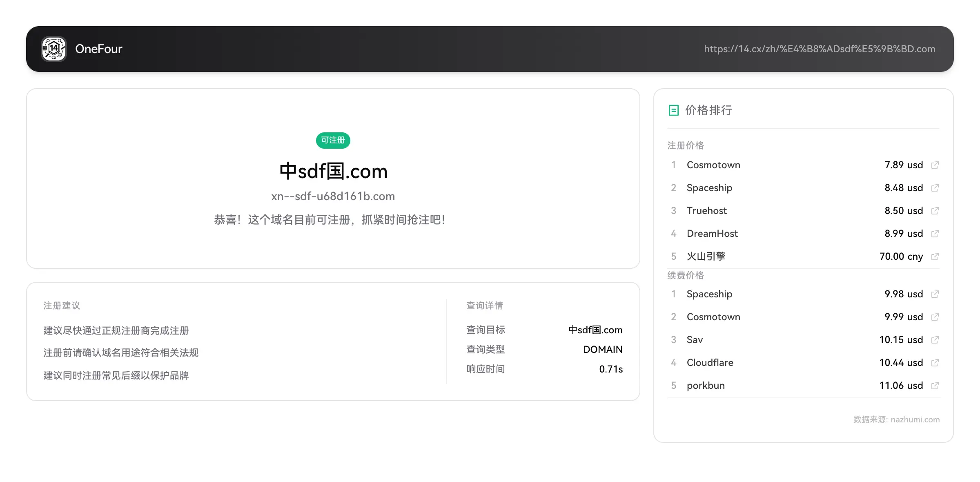Open external link for Spaceship 8.48 usd
The image size is (980, 482).
(935, 188)
